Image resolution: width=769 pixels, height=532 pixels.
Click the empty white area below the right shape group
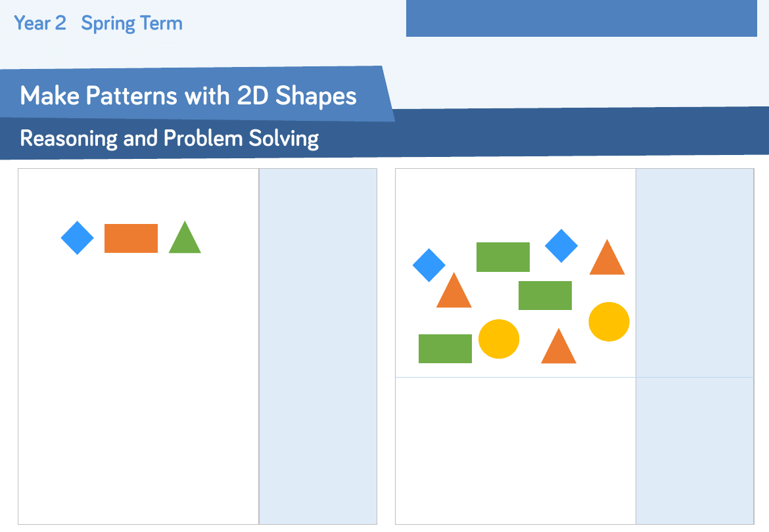pos(515,451)
